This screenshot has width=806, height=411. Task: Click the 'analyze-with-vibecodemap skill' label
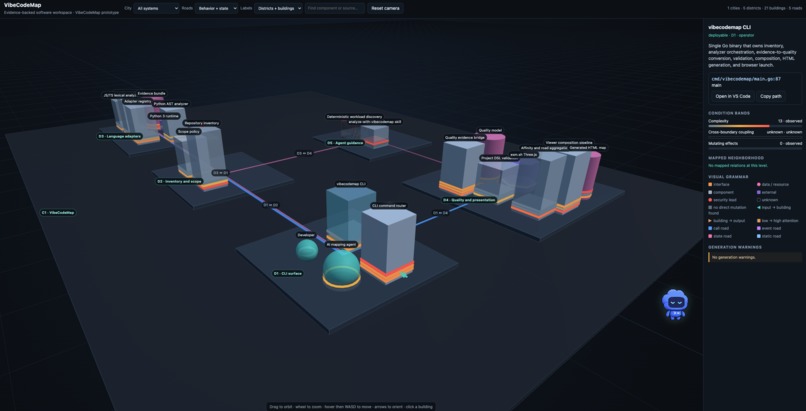375,122
